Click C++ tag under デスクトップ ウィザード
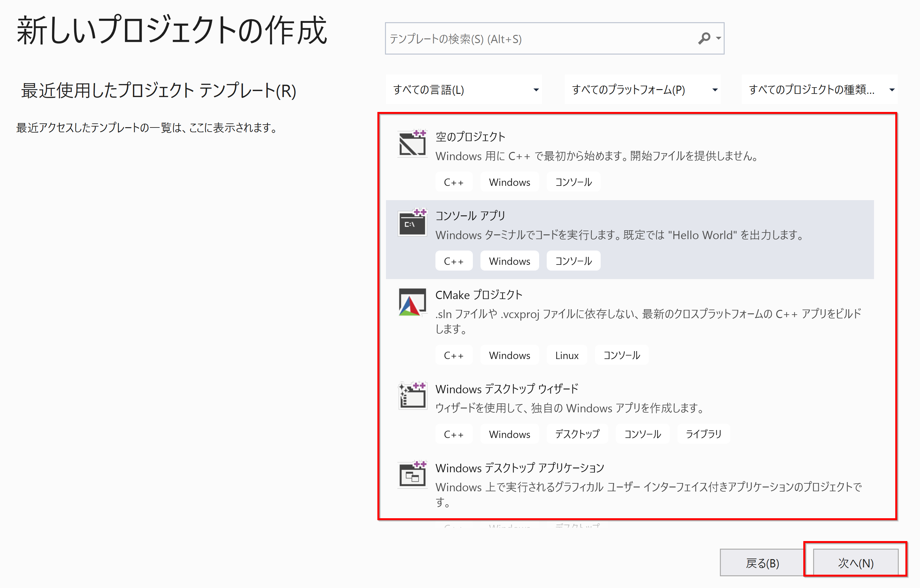Viewport: 920px width, 588px height. pyautogui.click(x=454, y=434)
